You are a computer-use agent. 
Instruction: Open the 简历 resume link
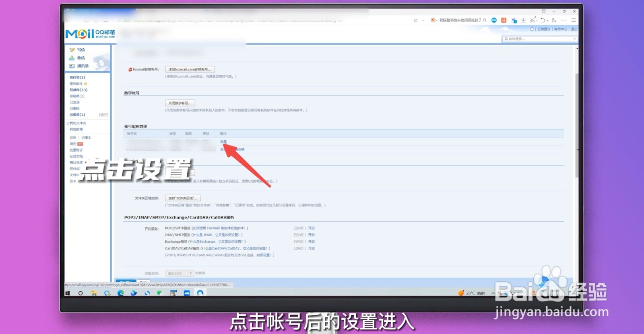pyautogui.click(x=73, y=144)
